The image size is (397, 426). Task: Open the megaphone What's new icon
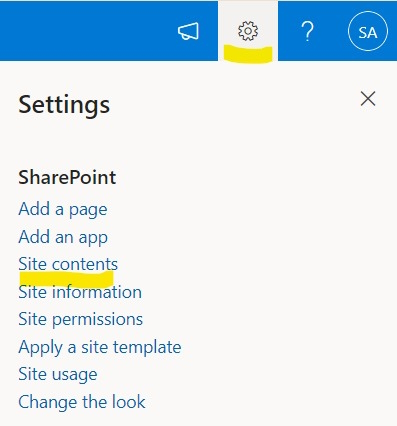[x=188, y=31]
